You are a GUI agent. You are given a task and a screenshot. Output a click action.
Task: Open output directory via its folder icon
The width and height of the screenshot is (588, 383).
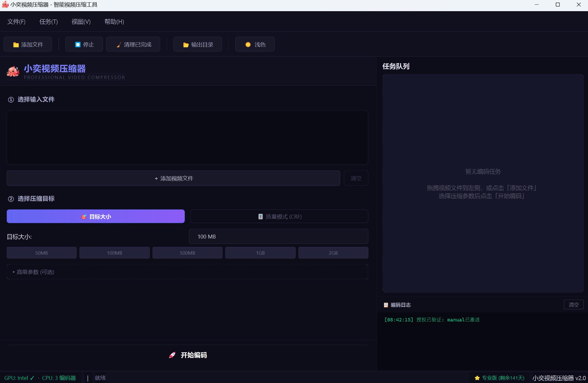(186, 45)
